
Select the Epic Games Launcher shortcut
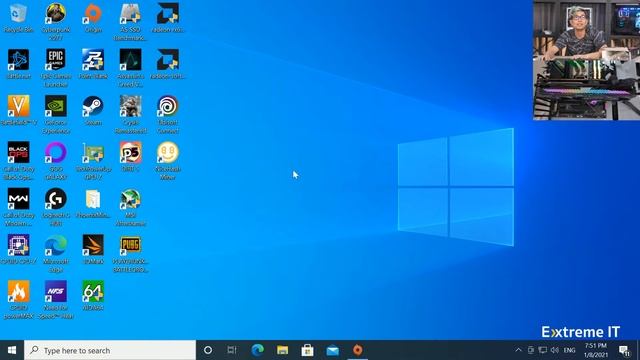coord(56,68)
